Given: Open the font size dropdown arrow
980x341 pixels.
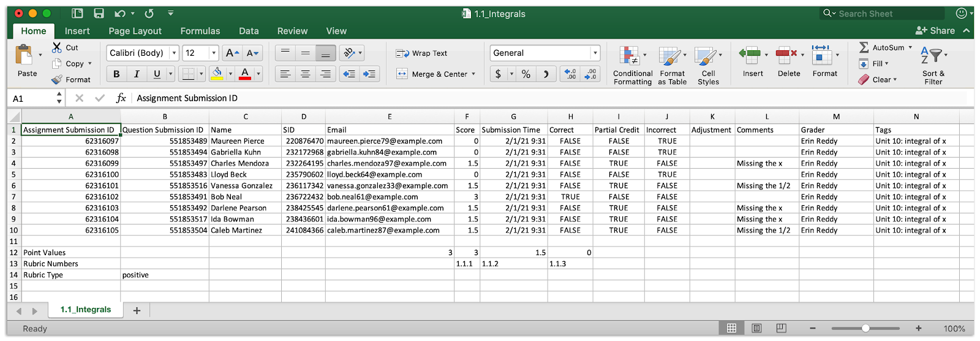Looking at the screenshot, I should 213,53.
